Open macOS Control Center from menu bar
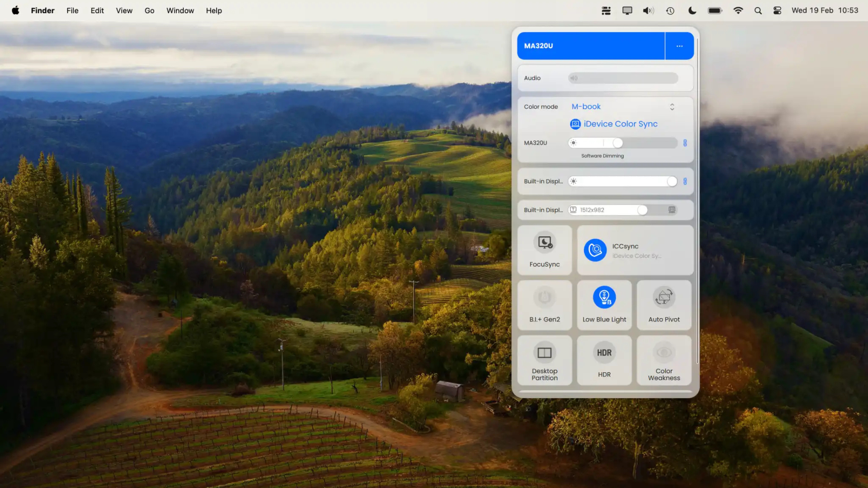The width and height of the screenshot is (868, 488). point(777,10)
